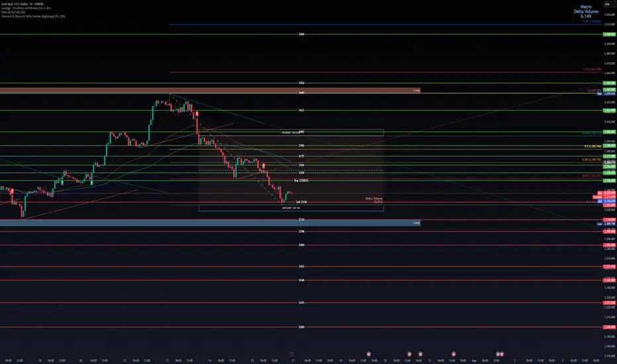The width and height of the screenshot is (617, 364).
Task: Open the economic event flag on the 31st
Action: click(453, 354)
